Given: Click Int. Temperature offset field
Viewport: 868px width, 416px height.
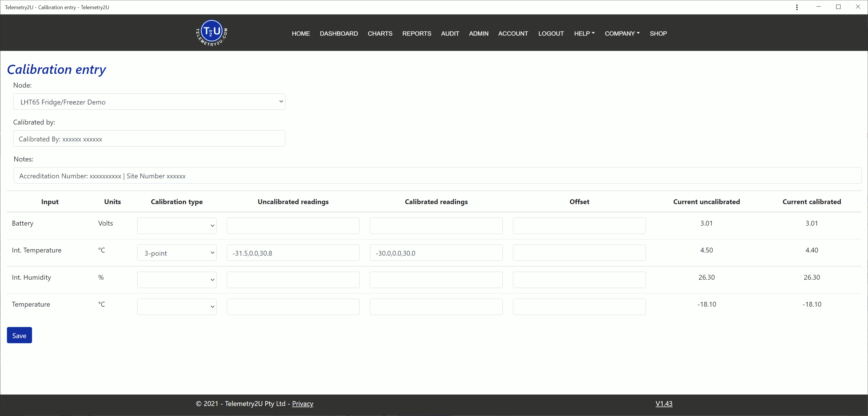Looking at the screenshot, I should 579,253.
